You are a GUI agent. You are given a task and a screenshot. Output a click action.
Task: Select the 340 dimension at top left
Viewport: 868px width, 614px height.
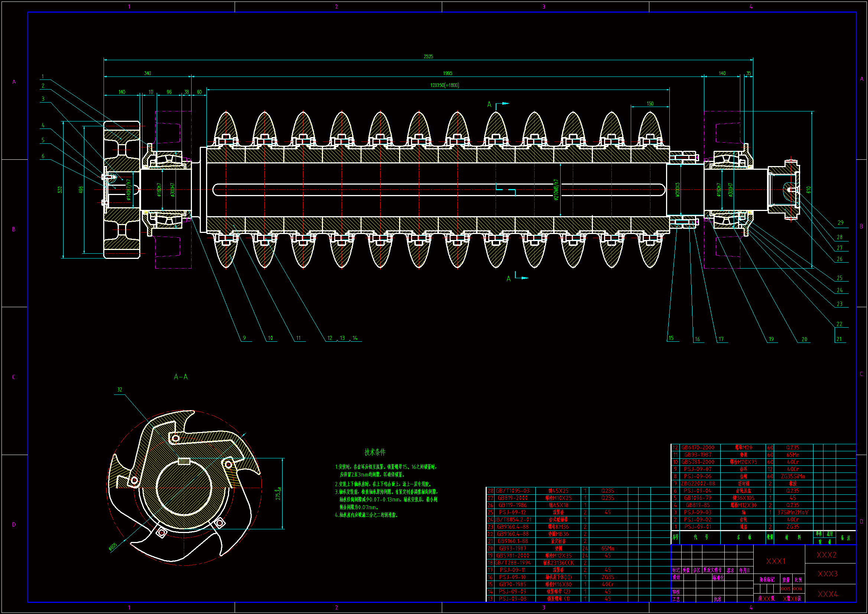(147, 73)
